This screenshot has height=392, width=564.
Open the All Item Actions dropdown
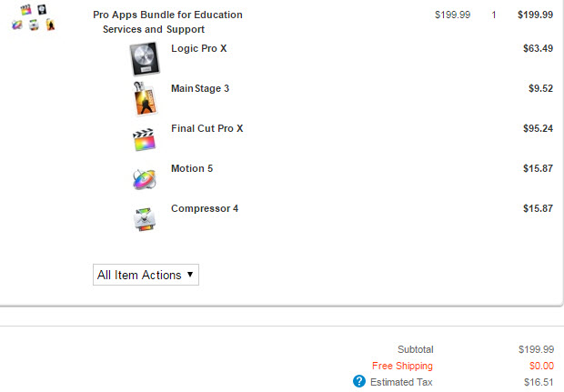(146, 275)
